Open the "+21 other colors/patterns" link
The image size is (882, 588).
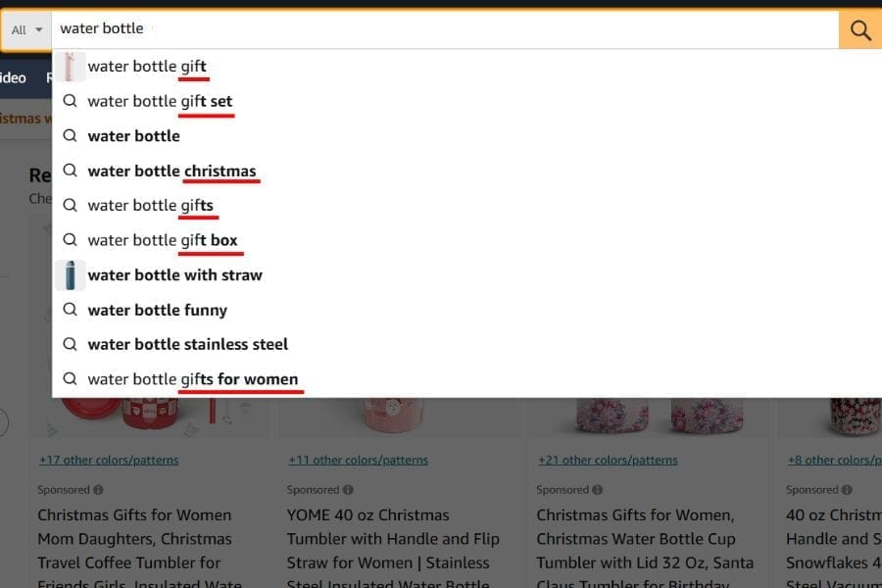pos(608,460)
